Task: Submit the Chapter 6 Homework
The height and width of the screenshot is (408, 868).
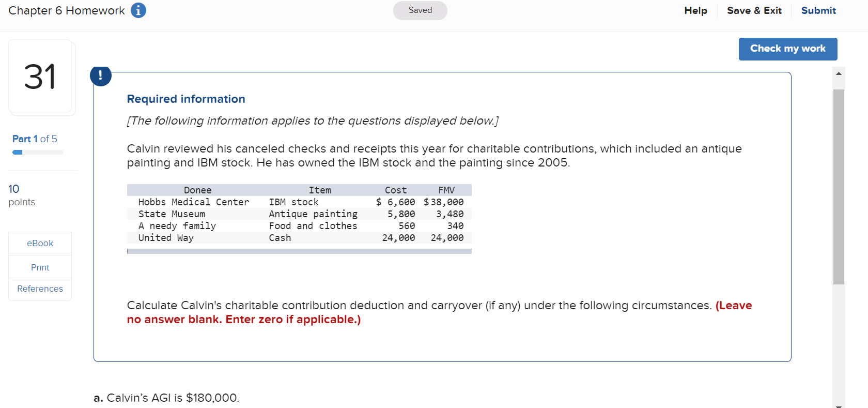Action: click(818, 10)
